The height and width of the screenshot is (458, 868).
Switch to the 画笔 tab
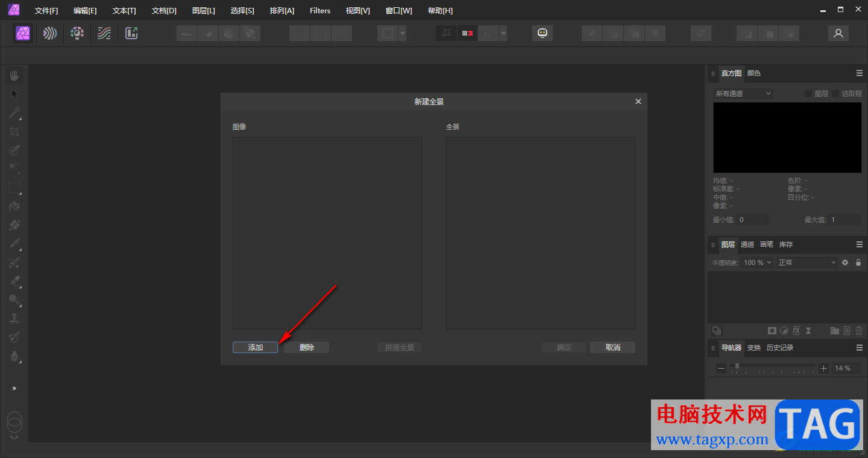coord(767,244)
